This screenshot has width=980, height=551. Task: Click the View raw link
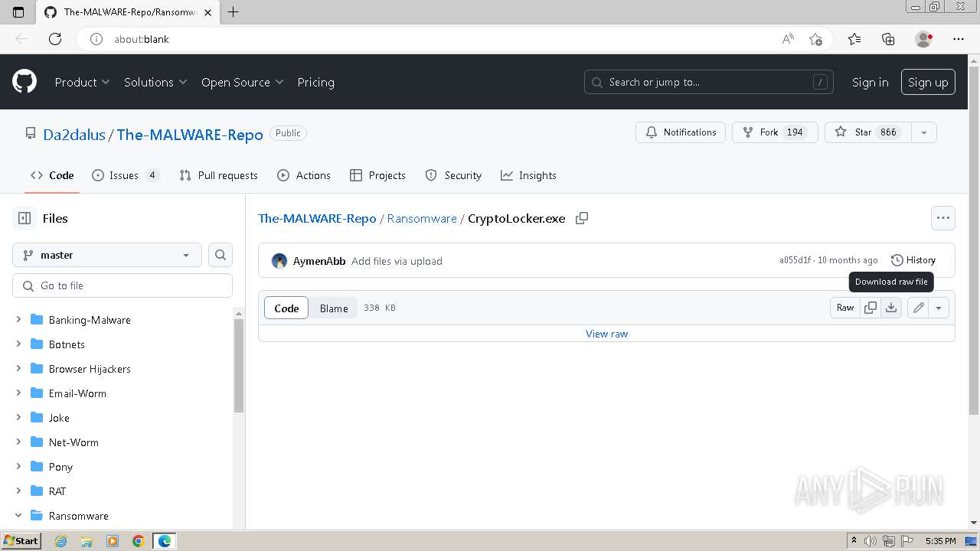(x=606, y=334)
